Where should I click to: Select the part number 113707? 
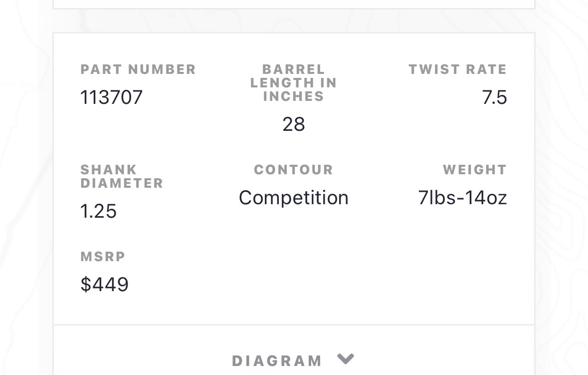(x=111, y=97)
